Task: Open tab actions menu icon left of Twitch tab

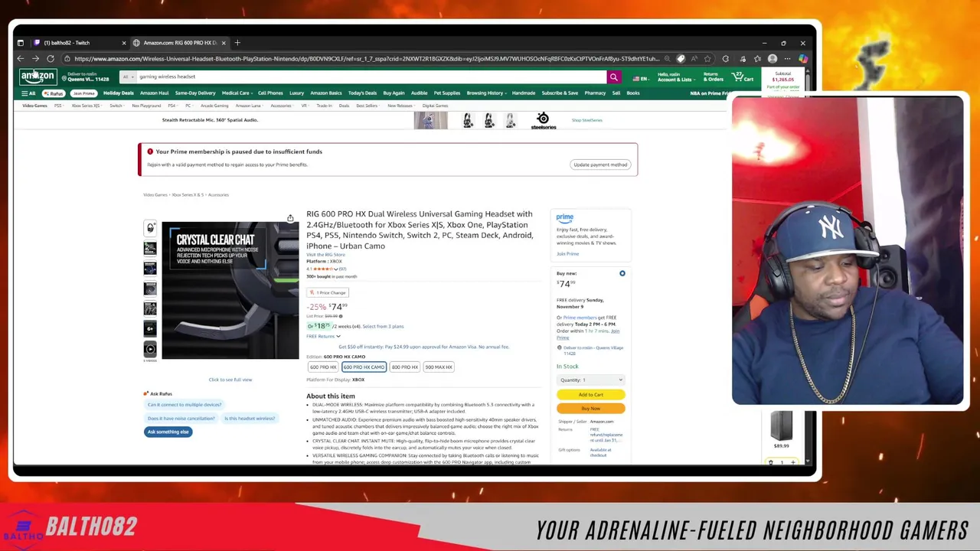Action: coord(21,43)
